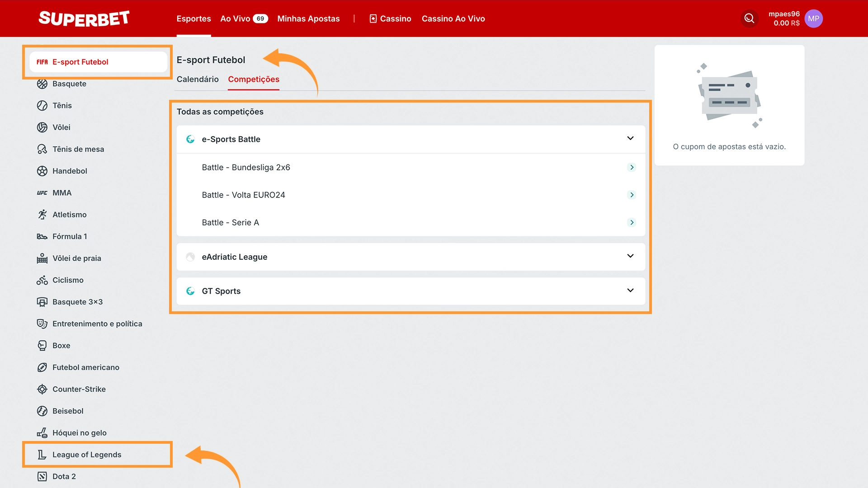This screenshot has height=488, width=868.
Task: Click the Tênis de mesa paddle icon
Action: coord(42,149)
